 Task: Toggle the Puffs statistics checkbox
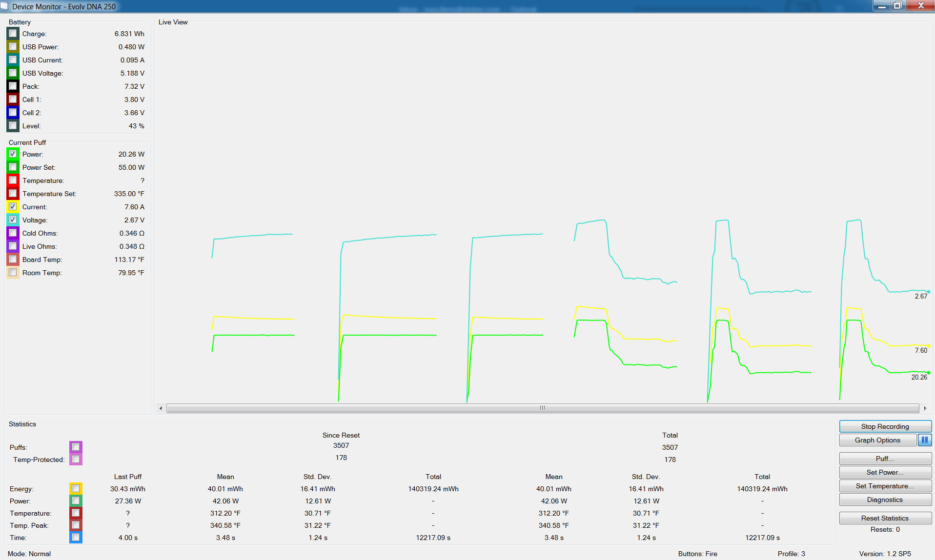point(76,447)
